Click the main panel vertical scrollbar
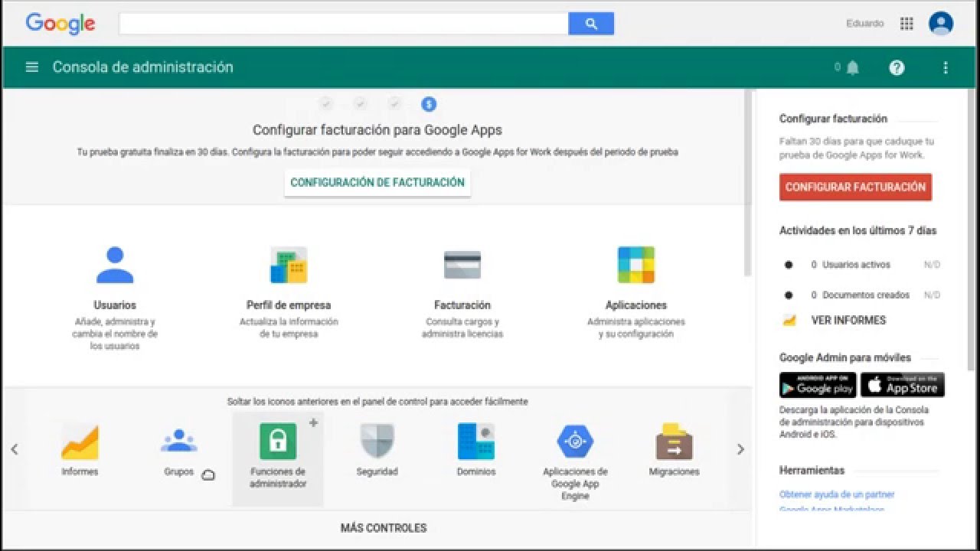980x551 pixels. 749,184
